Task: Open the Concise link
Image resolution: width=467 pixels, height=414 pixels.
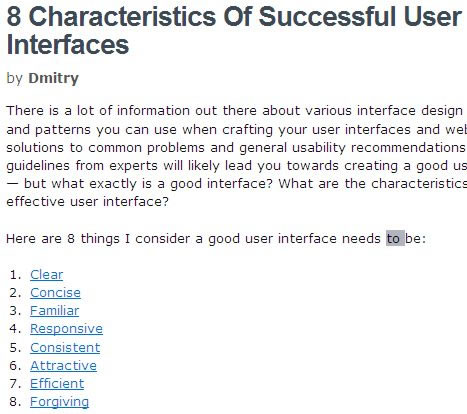Action: click(55, 293)
